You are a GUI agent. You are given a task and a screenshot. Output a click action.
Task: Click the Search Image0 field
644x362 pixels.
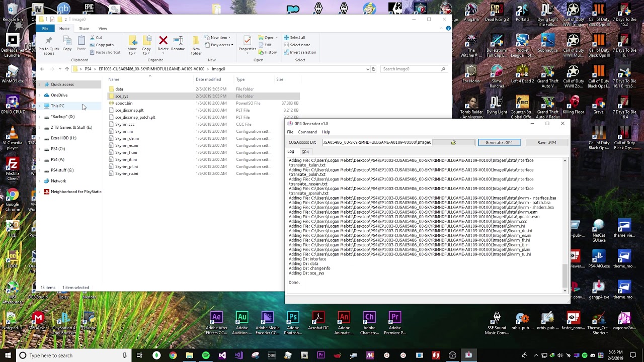[414, 69]
